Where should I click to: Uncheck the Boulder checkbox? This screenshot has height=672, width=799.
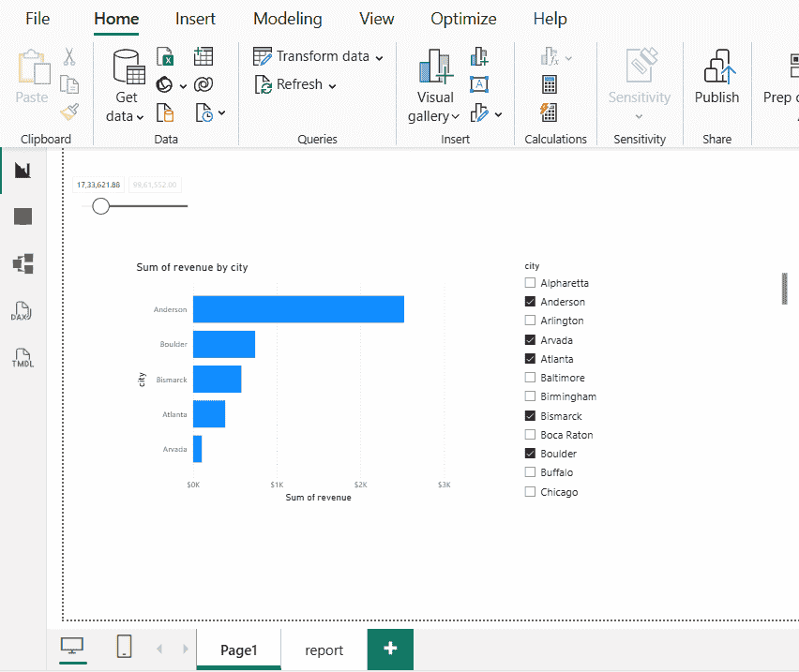point(530,453)
